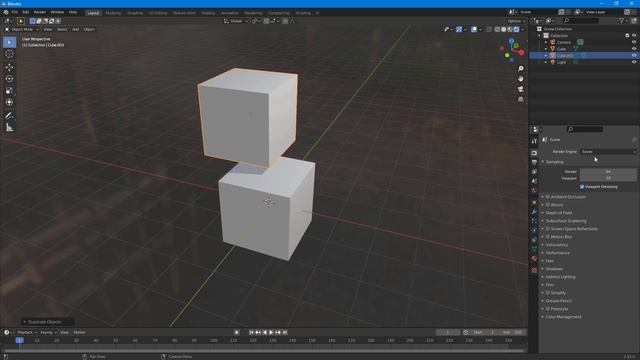Select the Transform tool
The height and width of the screenshot is (360, 640).
pyautogui.click(x=9, y=102)
